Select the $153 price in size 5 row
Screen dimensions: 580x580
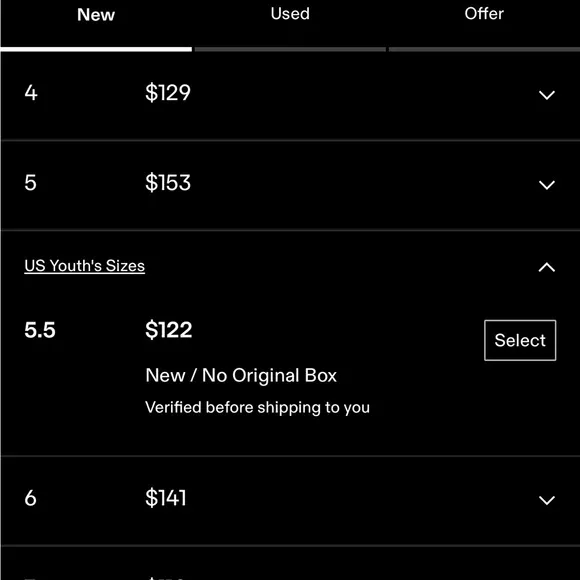[168, 182]
